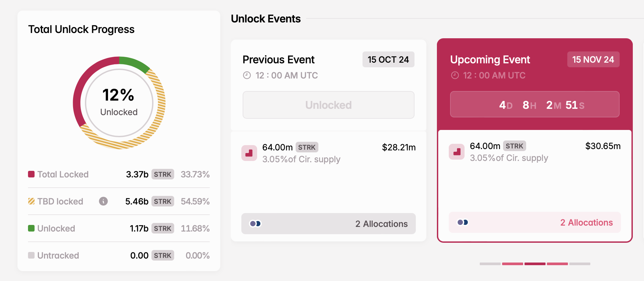Click the countdown timer in Upcoming Event

(535, 105)
